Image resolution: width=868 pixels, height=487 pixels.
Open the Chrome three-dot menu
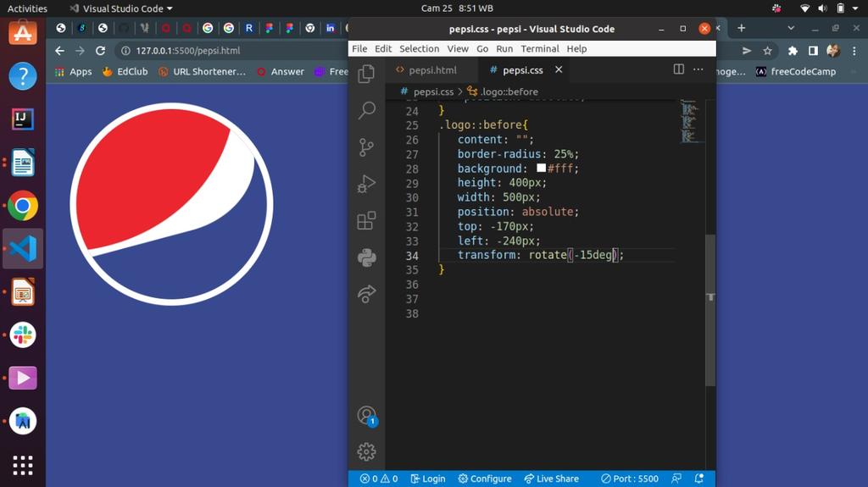click(854, 51)
